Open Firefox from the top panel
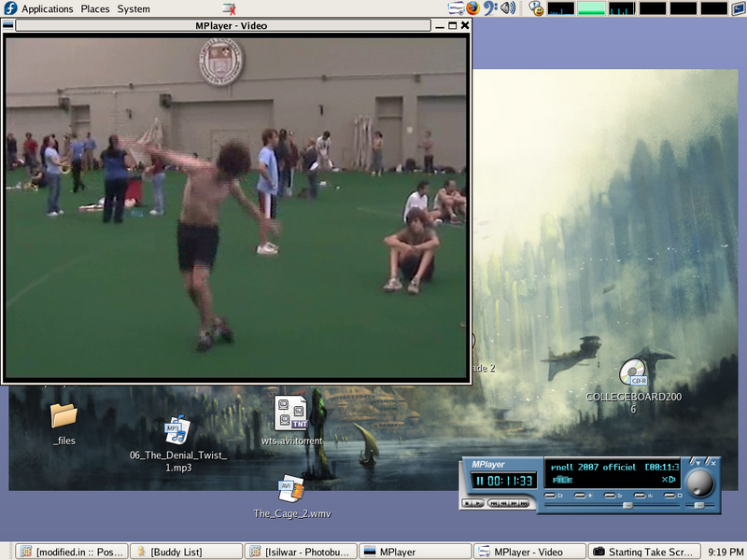747x560 pixels. [472, 8]
